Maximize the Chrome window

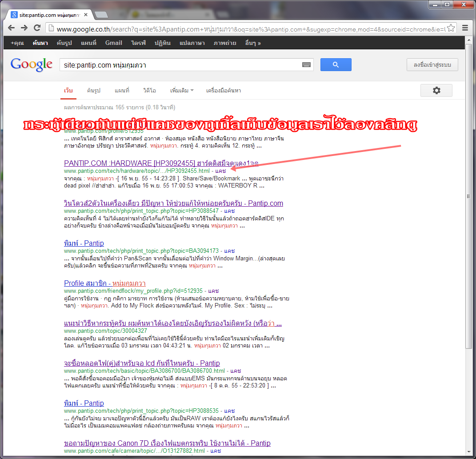[x=447, y=4]
